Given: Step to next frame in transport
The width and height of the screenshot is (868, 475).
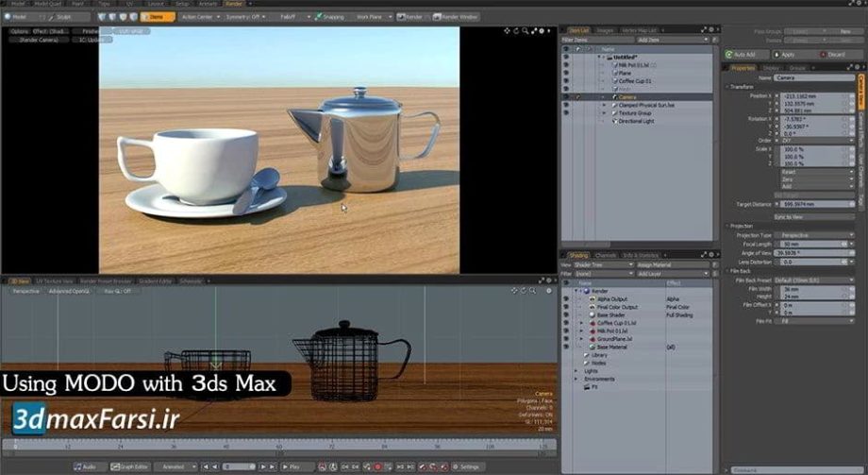Looking at the screenshot, I should [x=263, y=467].
